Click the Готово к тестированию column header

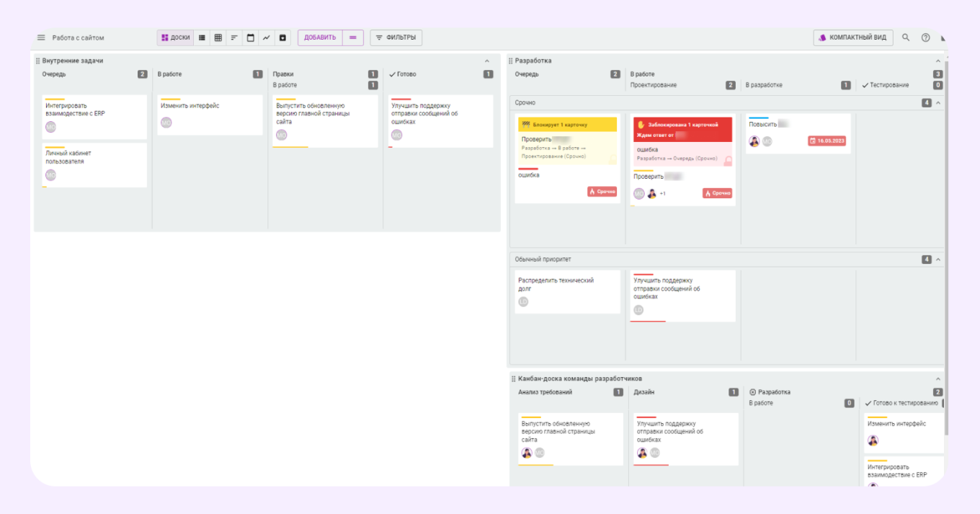pos(901,403)
